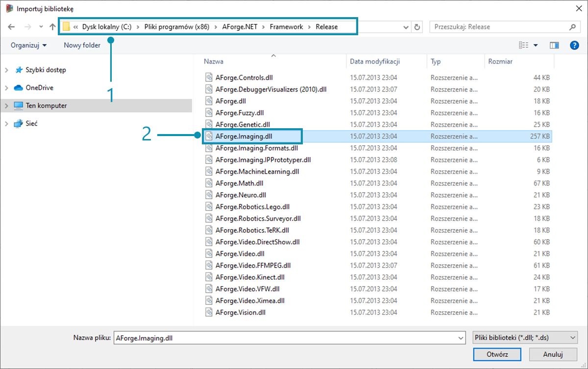Select Ten komputer in navigation pane
Image resolution: width=588 pixels, height=369 pixels.
point(46,106)
